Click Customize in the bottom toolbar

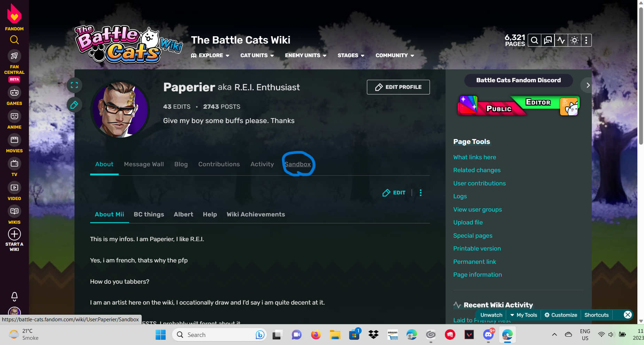pos(561,315)
